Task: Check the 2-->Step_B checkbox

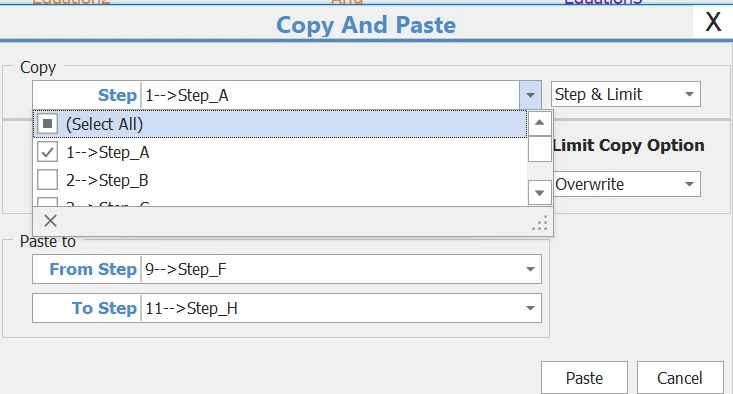Action: point(47,180)
